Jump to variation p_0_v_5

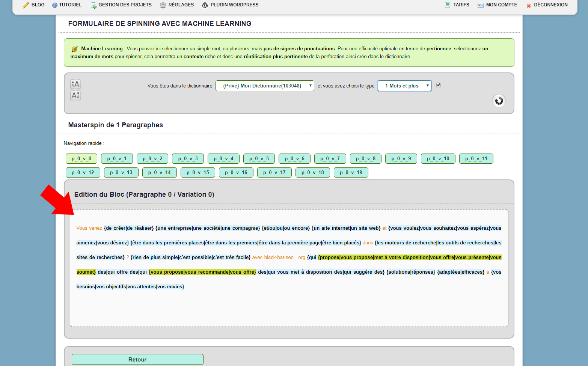259,159
